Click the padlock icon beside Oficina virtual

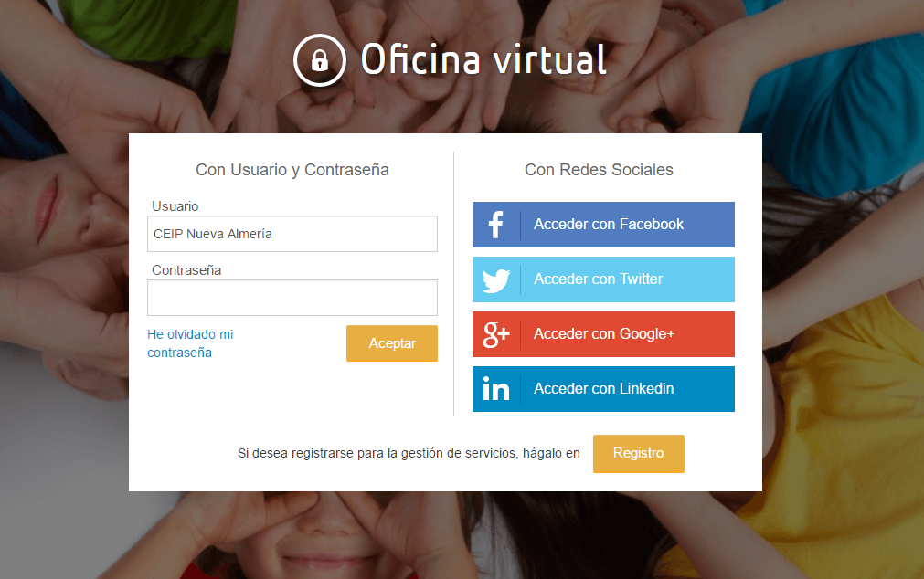point(319,60)
